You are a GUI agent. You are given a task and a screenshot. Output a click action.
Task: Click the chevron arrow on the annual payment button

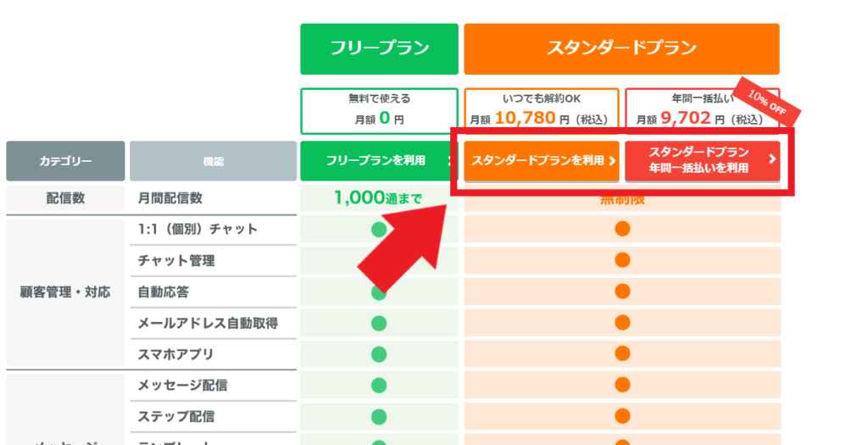coord(772,159)
